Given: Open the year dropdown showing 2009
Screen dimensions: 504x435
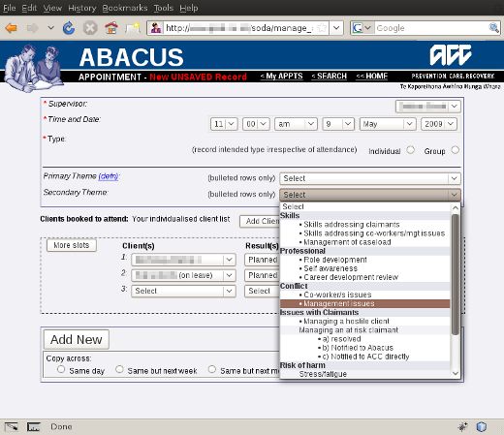Looking at the screenshot, I should (x=439, y=124).
